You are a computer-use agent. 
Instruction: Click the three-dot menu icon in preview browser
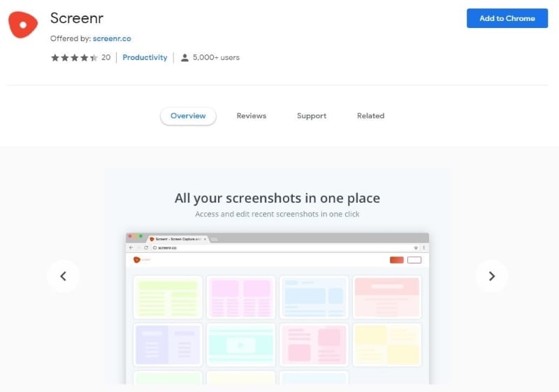(x=424, y=247)
